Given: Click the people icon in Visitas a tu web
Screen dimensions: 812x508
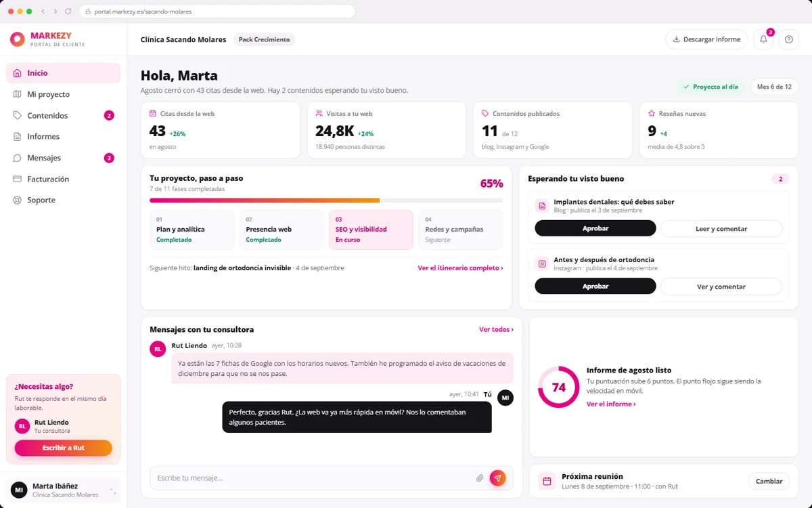Looking at the screenshot, I should coord(319,114).
